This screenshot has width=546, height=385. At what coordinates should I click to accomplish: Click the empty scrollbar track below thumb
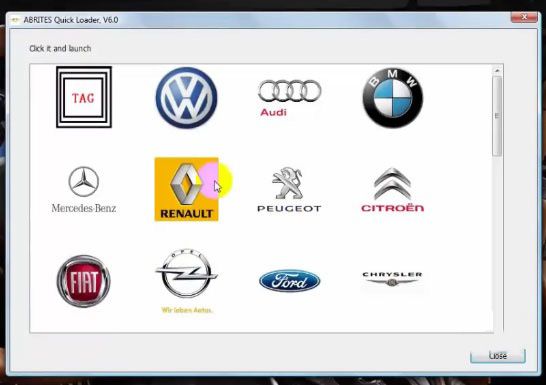pyautogui.click(x=497, y=244)
